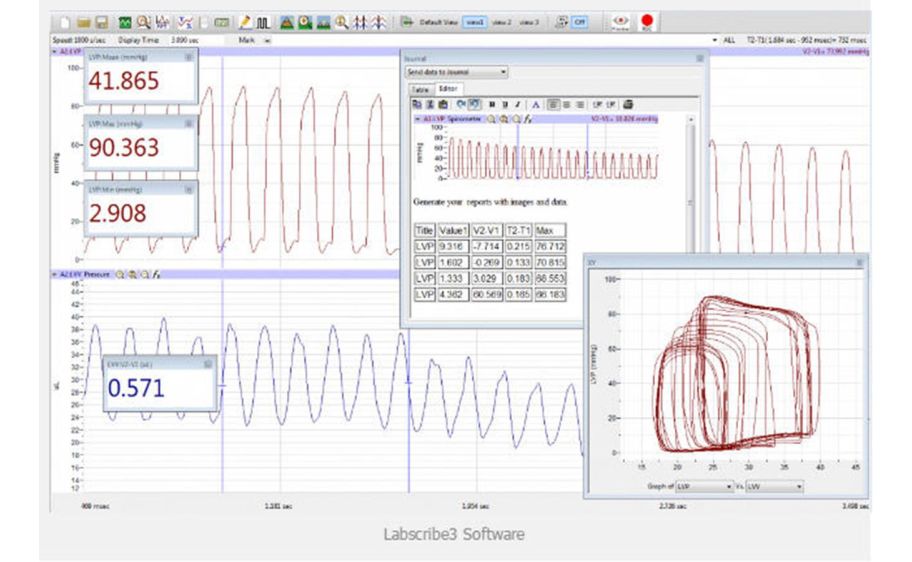Click the Preview eye icon
This screenshot has width=912, height=562.
620,20
